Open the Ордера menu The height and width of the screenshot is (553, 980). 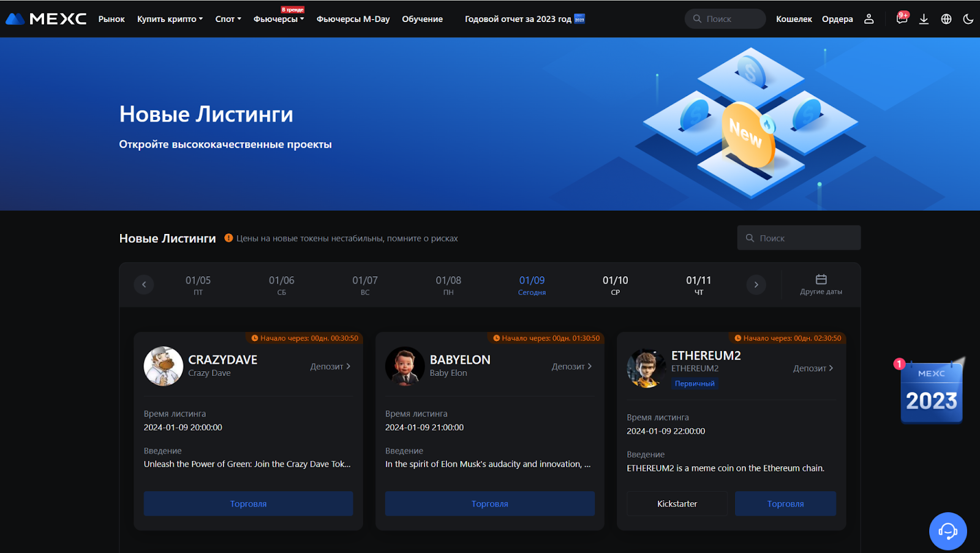[x=837, y=19]
